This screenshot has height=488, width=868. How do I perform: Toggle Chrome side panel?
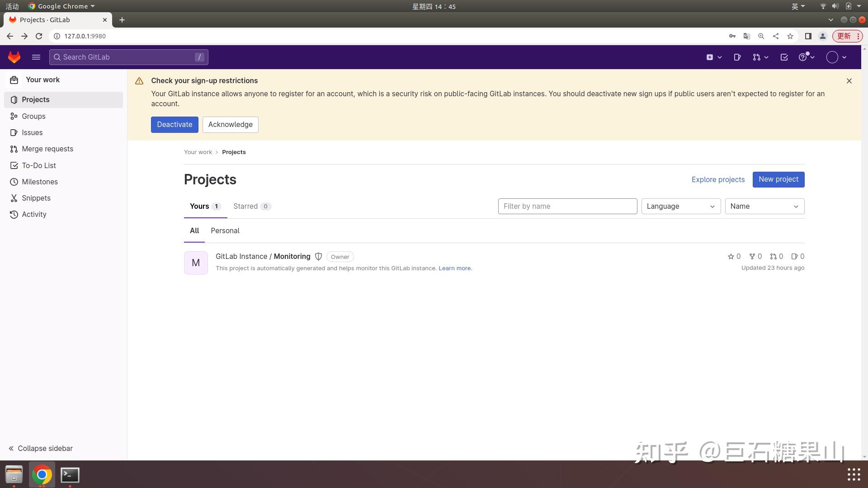[808, 36]
